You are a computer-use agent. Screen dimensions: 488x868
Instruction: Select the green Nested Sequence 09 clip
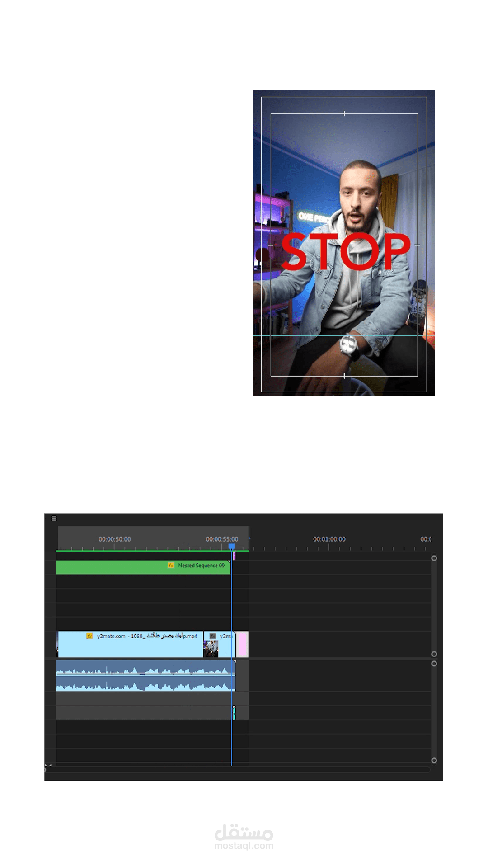143,567
